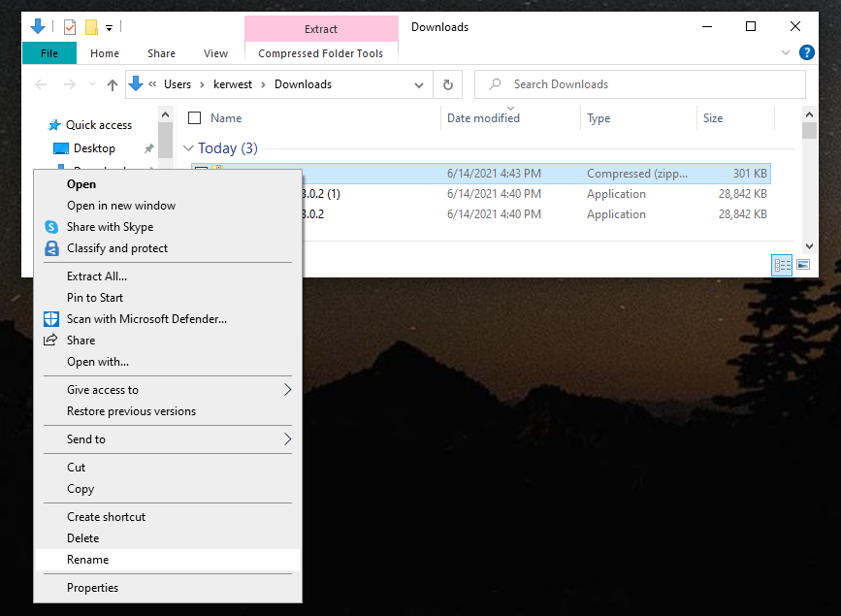This screenshot has width=841, height=616.
Task: Click the New Folder quick access icon
Action: click(91, 26)
